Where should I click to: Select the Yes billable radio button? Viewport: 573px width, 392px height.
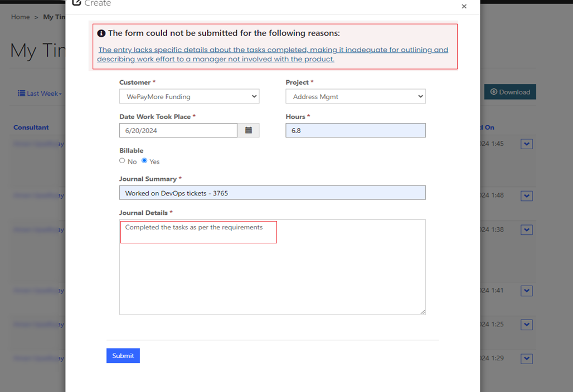[144, 161]
